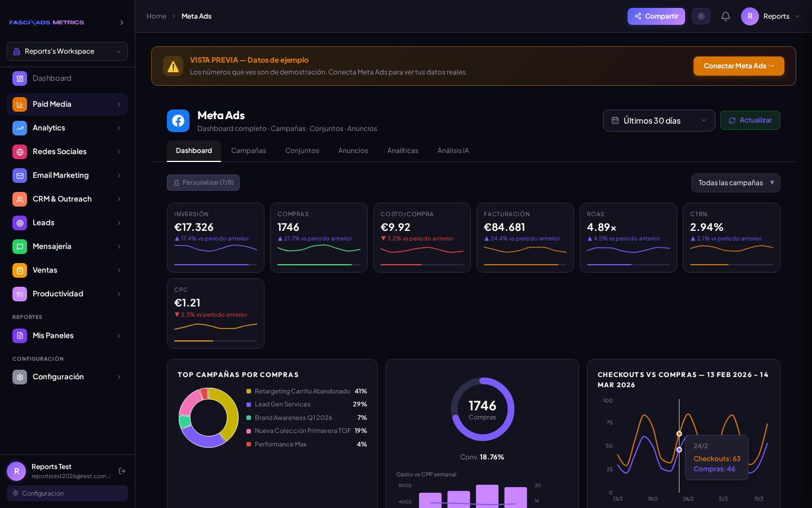Click the calendar icon in date range selector
The height and width of the screenshot is (508, 812).
615,121
